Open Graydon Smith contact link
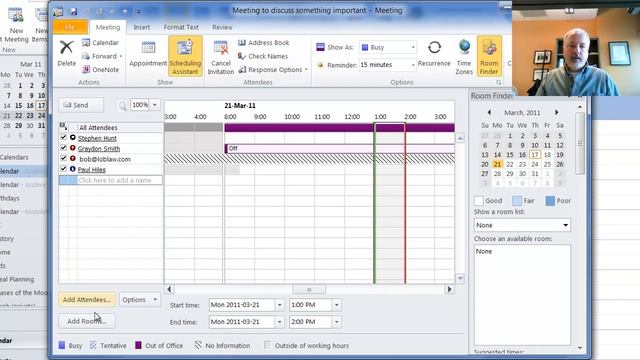640x360 pixels. pos(99,149)
